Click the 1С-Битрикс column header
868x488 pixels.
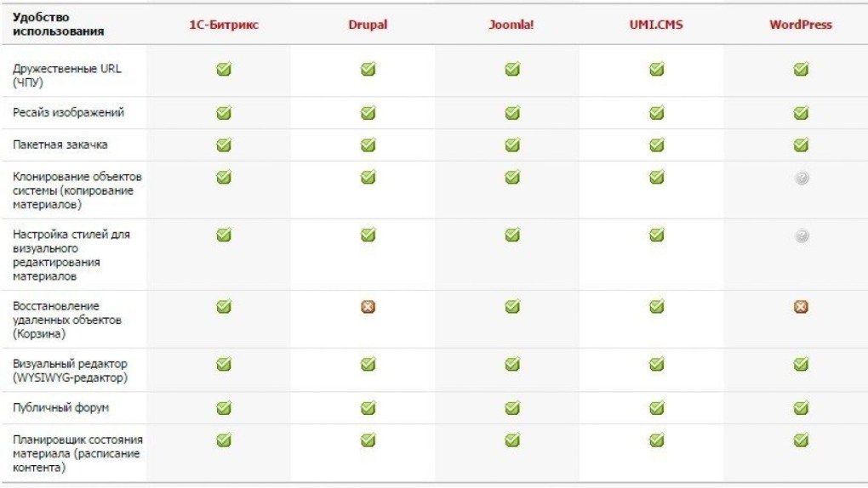[224, 25]
